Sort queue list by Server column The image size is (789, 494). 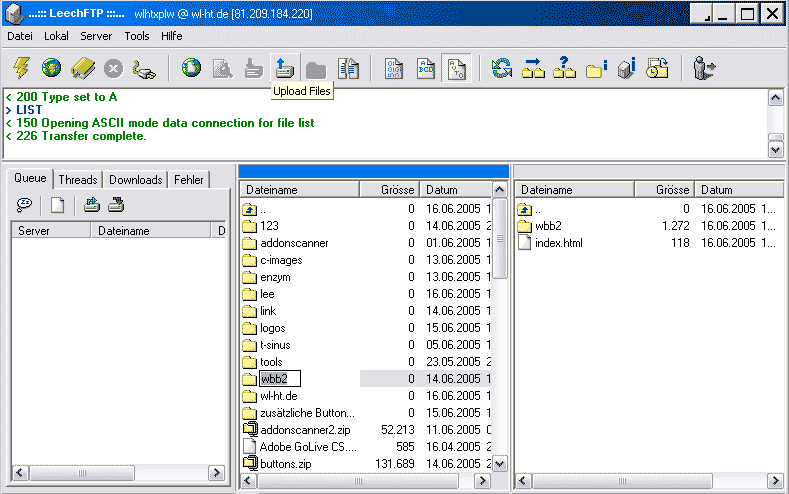[x=51, y=230]
